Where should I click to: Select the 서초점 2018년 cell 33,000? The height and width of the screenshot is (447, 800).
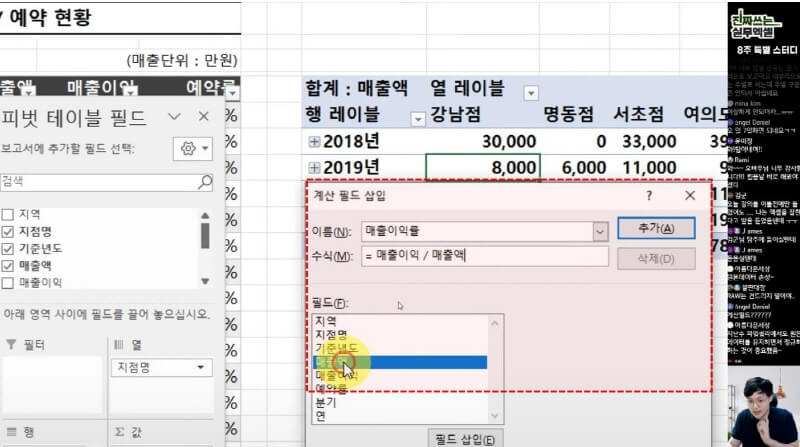pyautogui.click(x=644, y=141)
